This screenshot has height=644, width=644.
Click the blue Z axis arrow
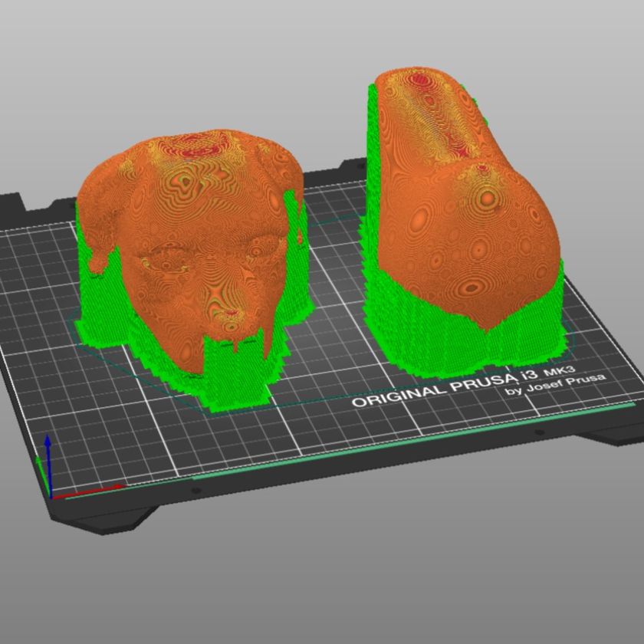[x=47, y=460]
